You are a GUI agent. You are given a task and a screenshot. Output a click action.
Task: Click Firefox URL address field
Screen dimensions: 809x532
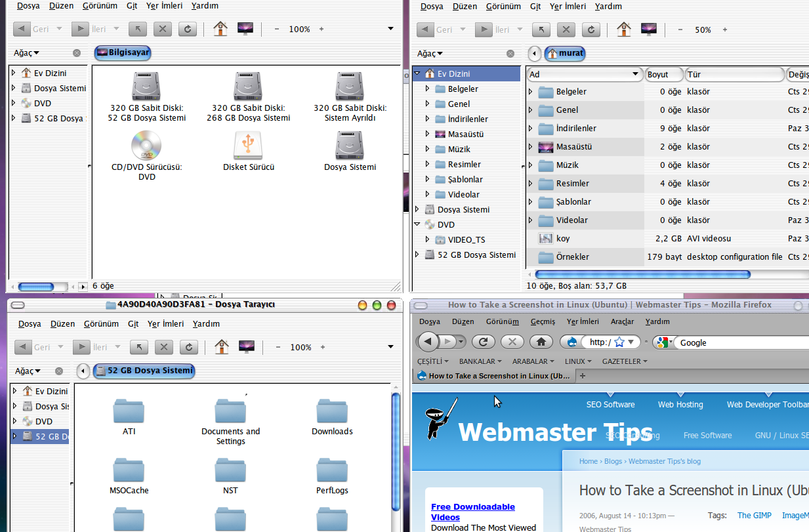pyautogui.click(x=600, y=342)
